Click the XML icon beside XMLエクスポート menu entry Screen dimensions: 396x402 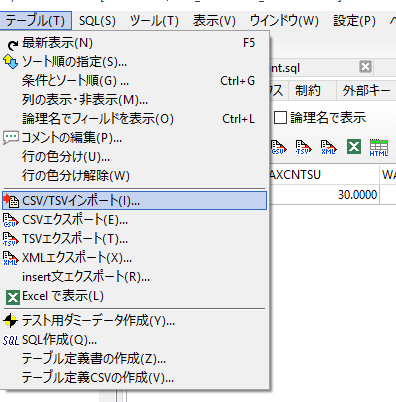[x=11, y=258]
